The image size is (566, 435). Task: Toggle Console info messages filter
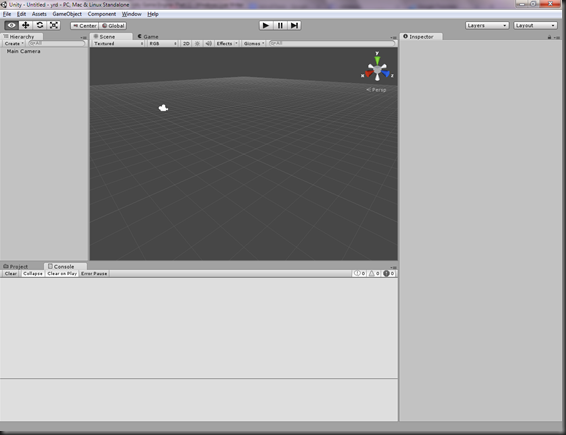(x=359, y=274)
